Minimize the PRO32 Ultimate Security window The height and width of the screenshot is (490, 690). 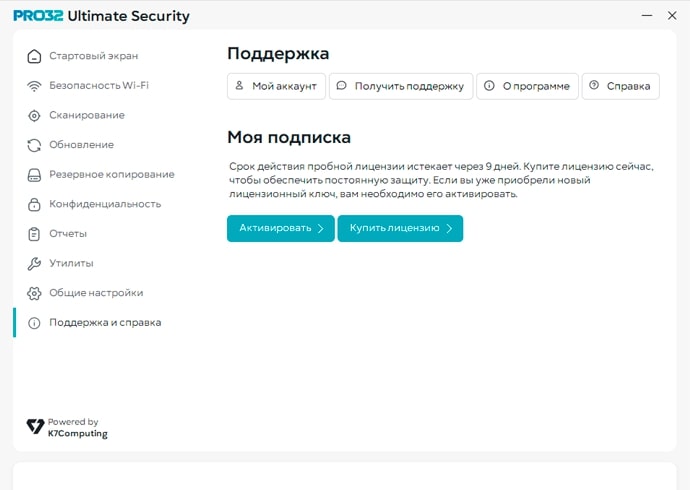pos(646,15)
